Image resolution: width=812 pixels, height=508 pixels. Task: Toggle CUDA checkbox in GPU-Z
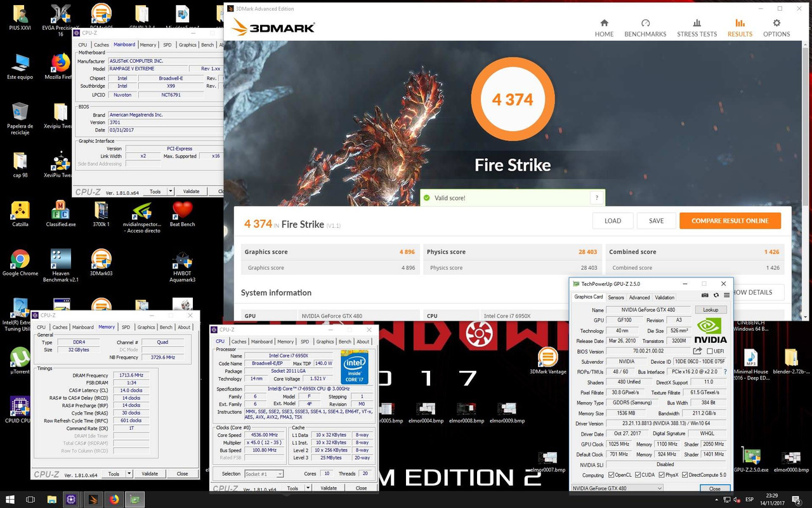[x=637, y=475]
